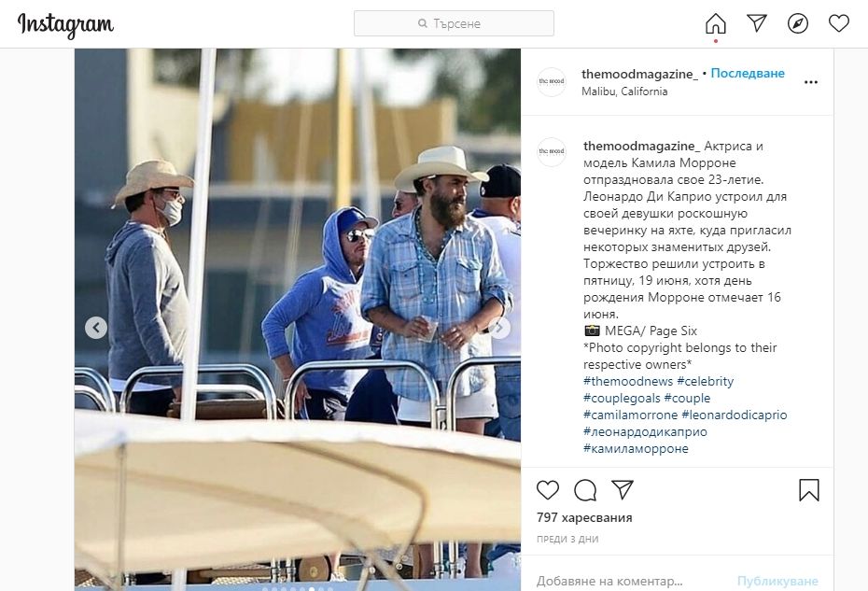Open direct messages paper plane icon

[757, 23]
